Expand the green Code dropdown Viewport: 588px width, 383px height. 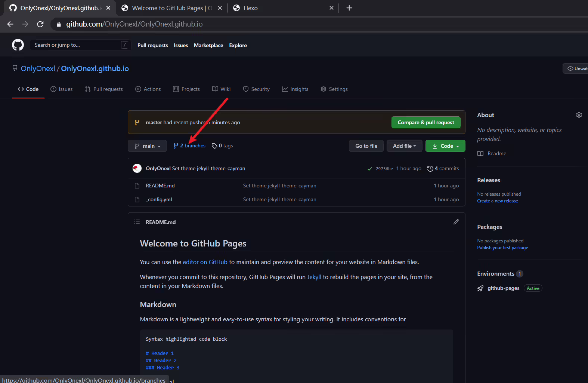pos(445,146)
